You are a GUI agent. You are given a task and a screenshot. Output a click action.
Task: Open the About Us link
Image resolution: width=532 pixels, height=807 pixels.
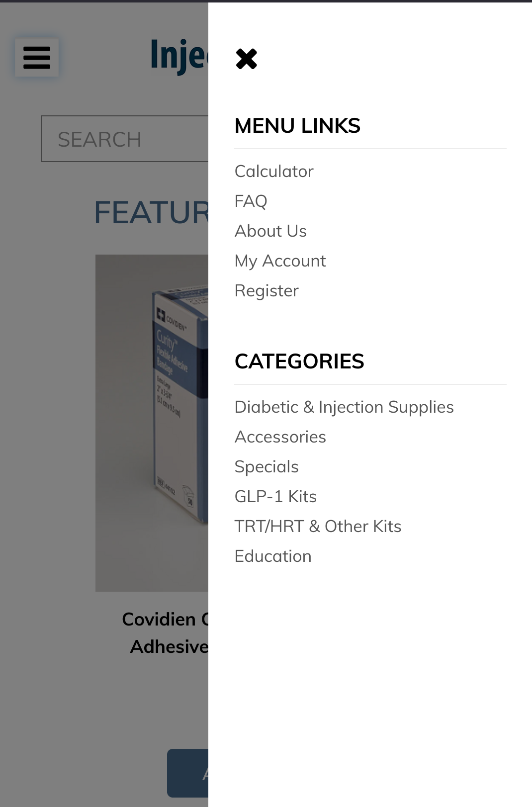270,231
